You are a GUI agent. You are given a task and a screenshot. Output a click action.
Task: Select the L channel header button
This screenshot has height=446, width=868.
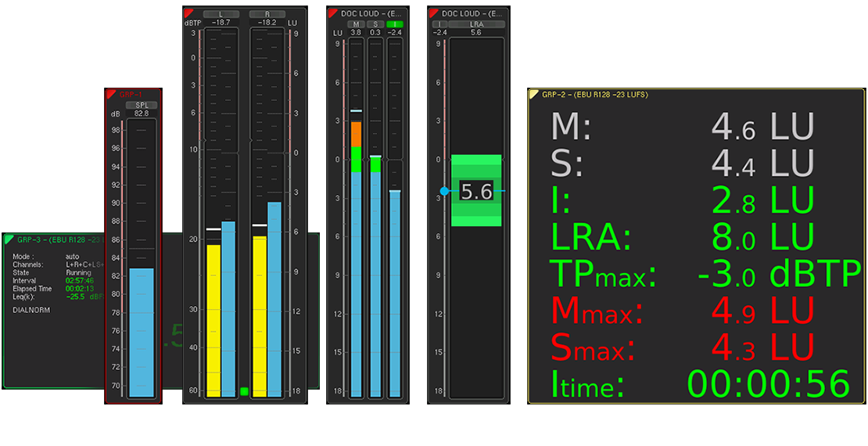tap(221, 14)
